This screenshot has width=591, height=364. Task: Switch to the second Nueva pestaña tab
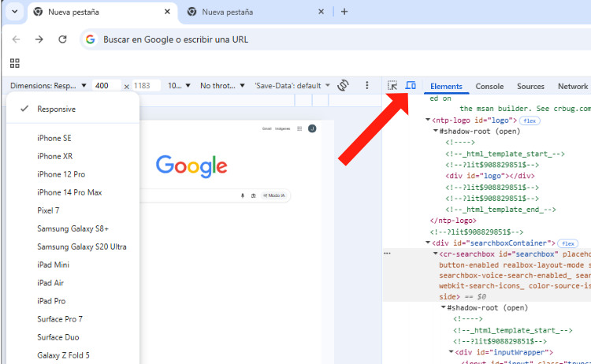point(255,12)
